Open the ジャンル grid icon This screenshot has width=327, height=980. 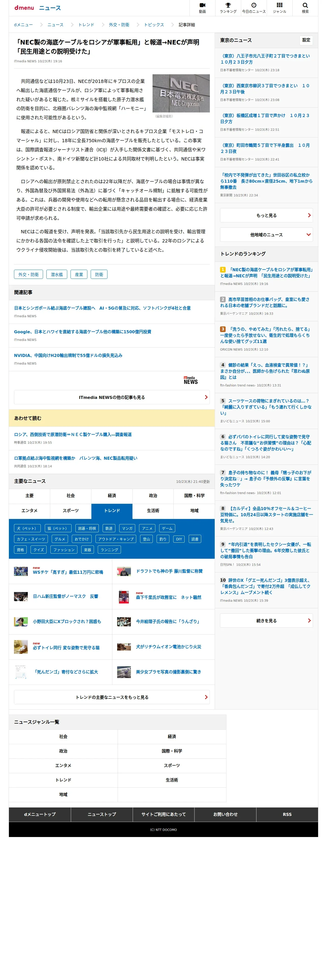point(279,8)
